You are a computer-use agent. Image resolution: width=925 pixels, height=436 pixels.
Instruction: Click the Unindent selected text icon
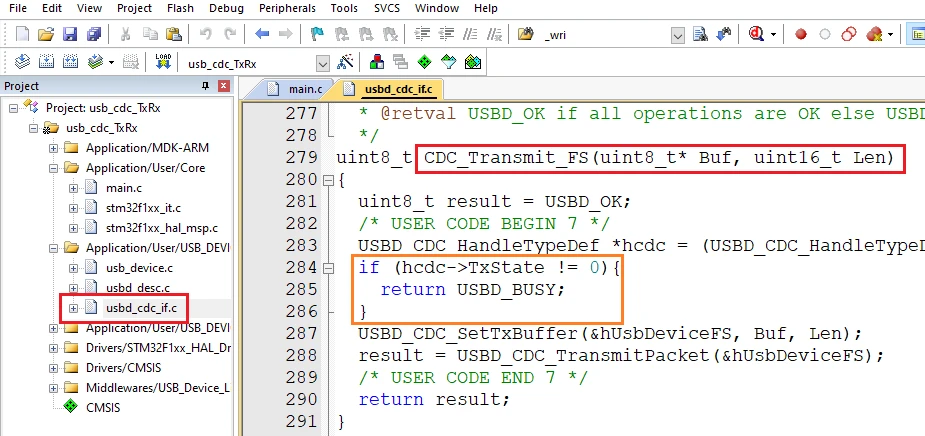point(447,34)
